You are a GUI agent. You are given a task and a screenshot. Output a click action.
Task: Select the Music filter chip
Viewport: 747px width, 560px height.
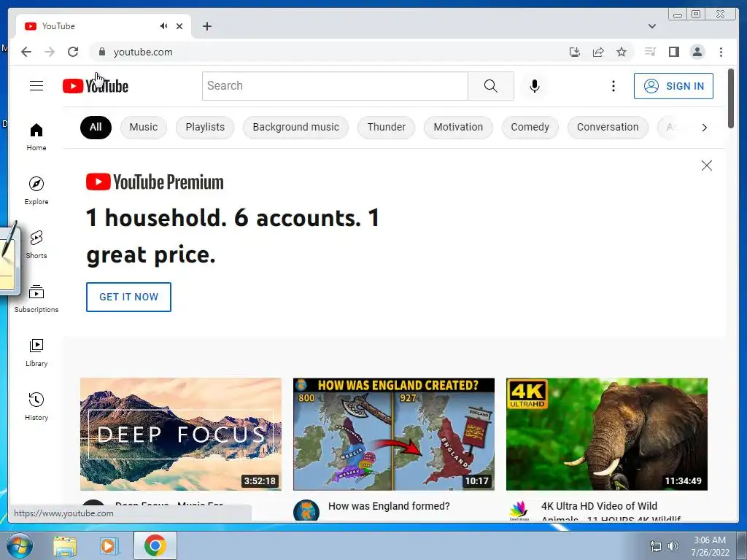click(144, 127)
